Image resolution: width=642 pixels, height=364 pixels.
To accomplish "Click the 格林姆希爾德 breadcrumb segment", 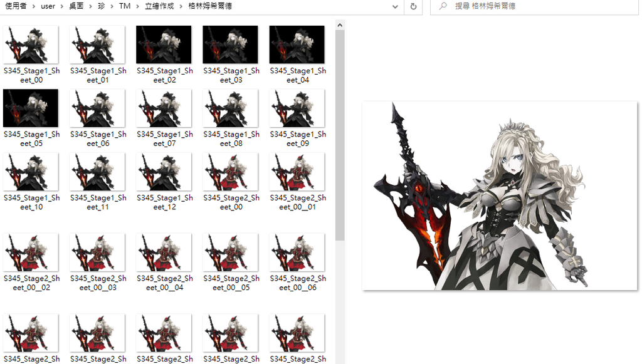I will [210, 6].
